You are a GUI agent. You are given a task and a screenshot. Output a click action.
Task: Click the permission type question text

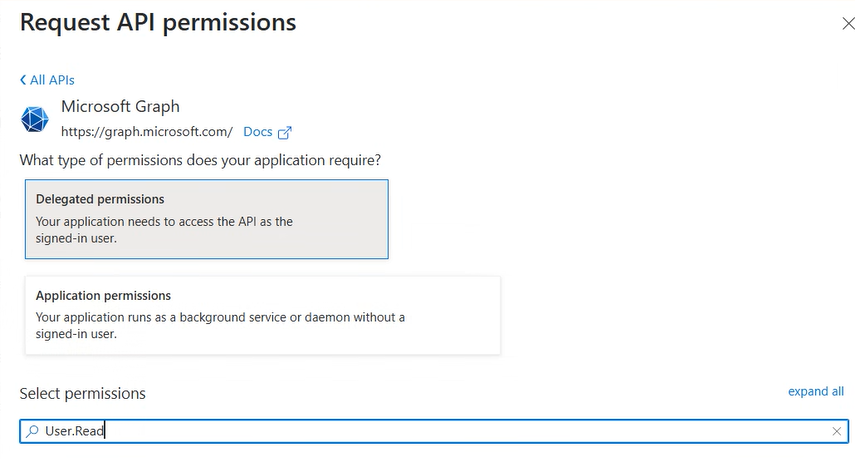tap(200, 160)
